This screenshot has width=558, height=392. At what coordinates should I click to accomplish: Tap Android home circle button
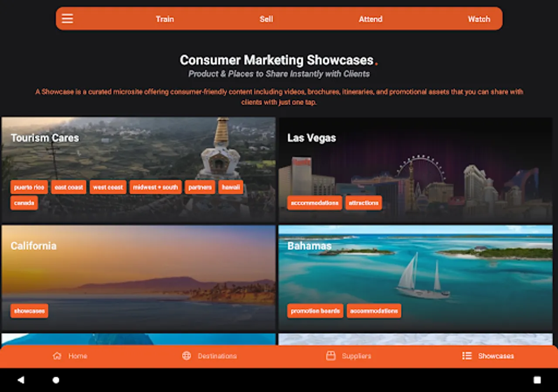[x=56, y=380]
